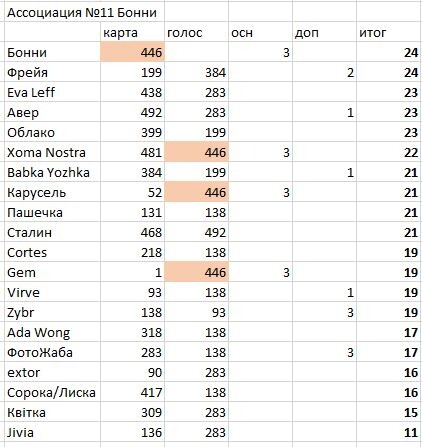Viewport: 422px width, 447px height.
Task: Click the доп value 3 for Zybr
Action: click(324, 312)
